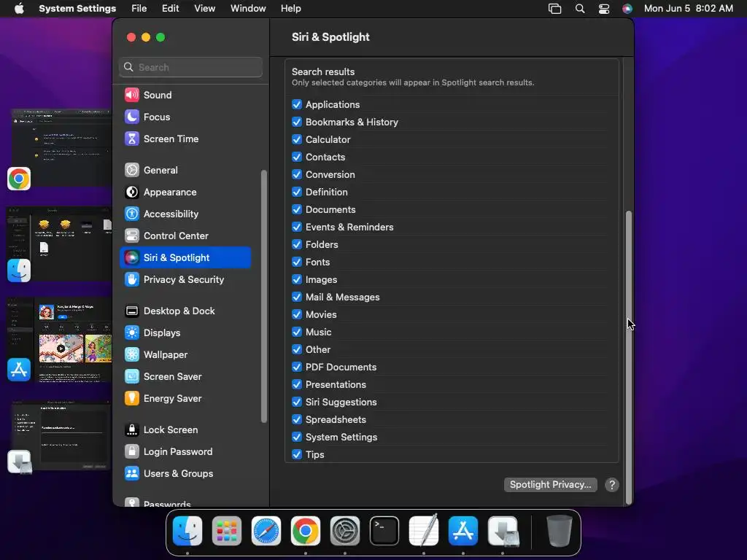Uncheck Calculator search category
This screenshot has height=560, width=747.
(297, 139)
